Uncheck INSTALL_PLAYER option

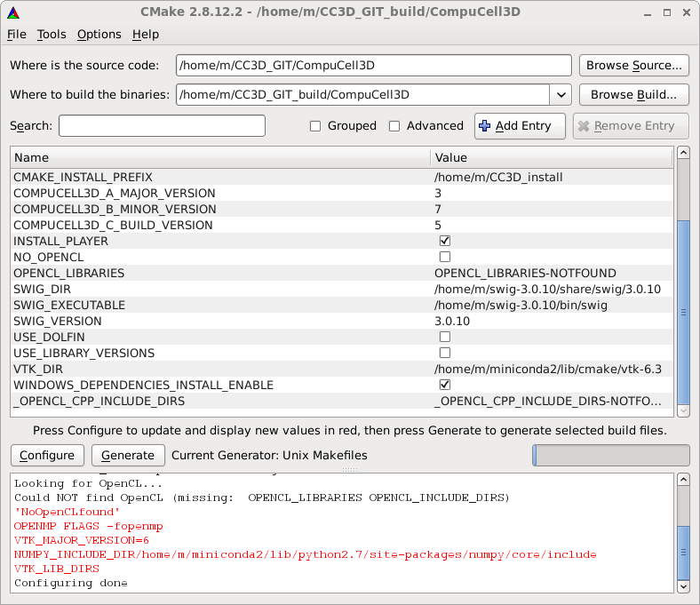click(445, 241)
